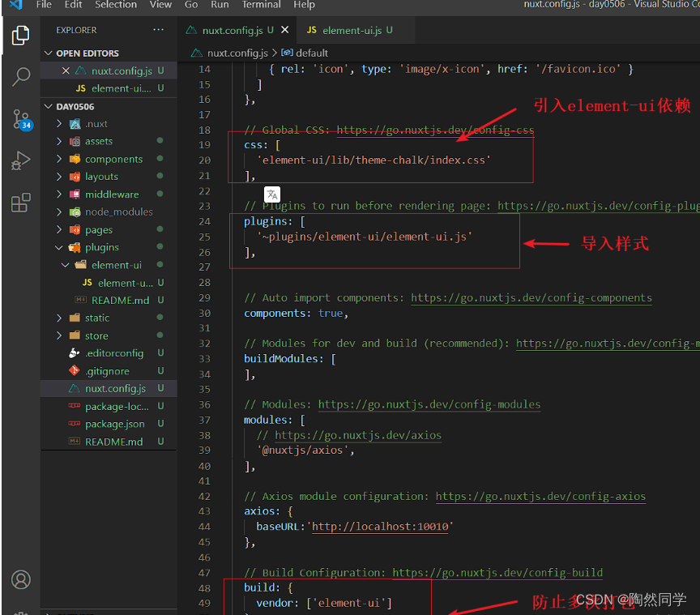The image size is (700, 615).
Task: Open the Search view icon
Action: pyautogui.click(x=20, y=77)
